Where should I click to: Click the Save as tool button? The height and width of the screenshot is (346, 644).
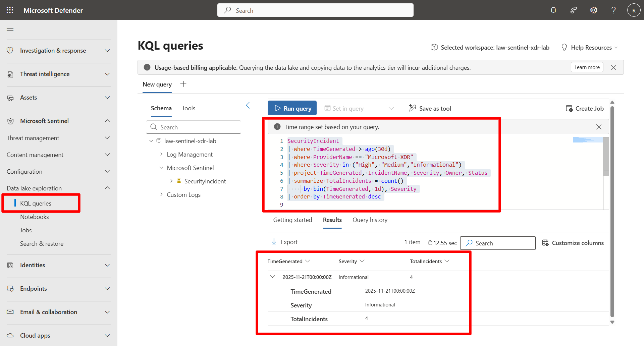430,108
